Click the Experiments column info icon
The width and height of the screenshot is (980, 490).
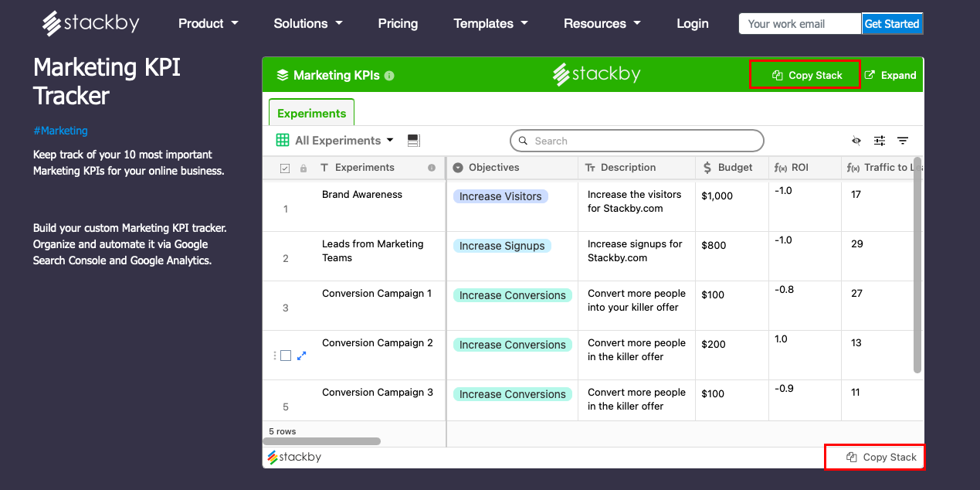tap(432, 168)
